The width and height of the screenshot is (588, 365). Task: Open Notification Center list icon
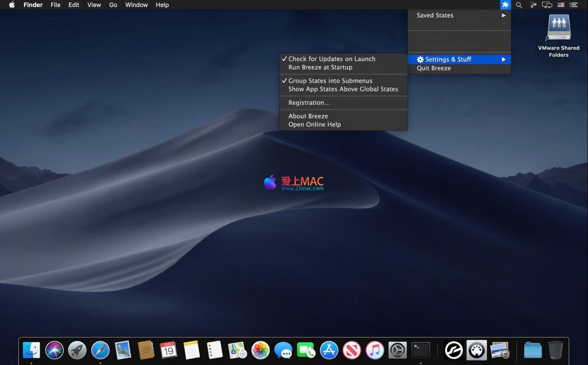click(x=574, y=5)
